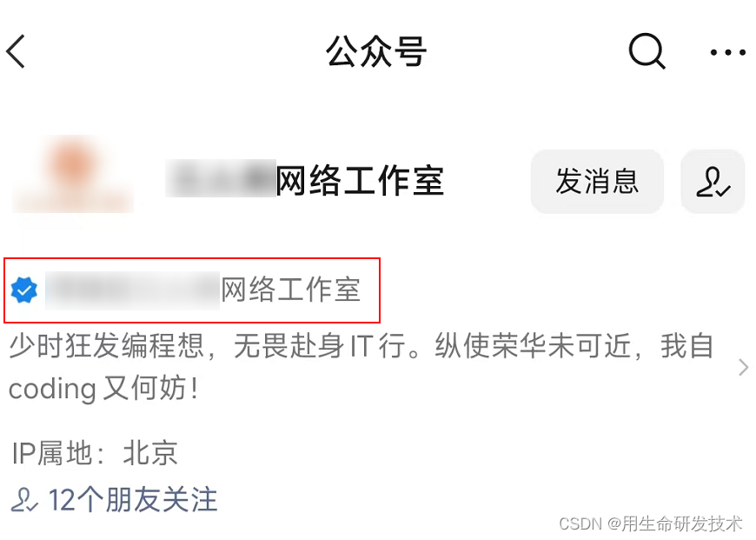Click the coding 又何妨 description line
Image resolution: width=756 pixels, height=540 pixels.
click(103, 389)
